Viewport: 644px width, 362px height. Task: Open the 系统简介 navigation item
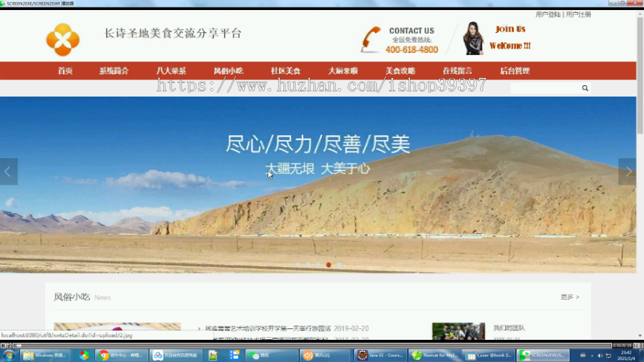tap(114, 71)
